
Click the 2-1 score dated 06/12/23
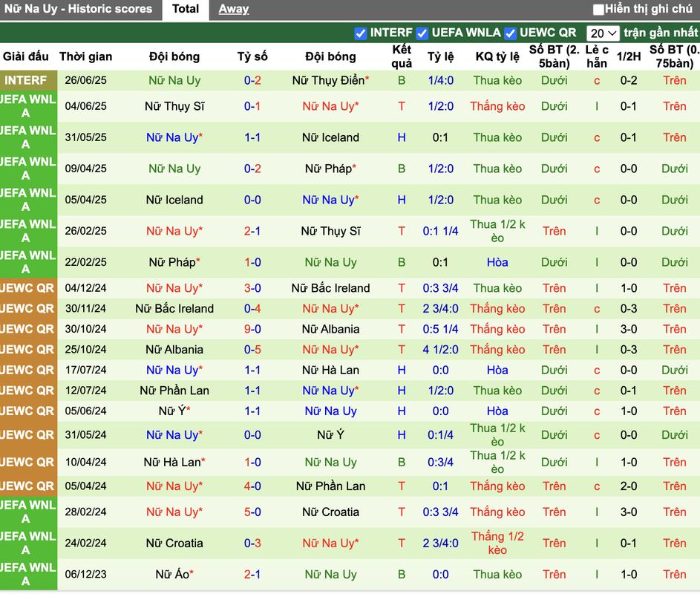tap(252, 575)
